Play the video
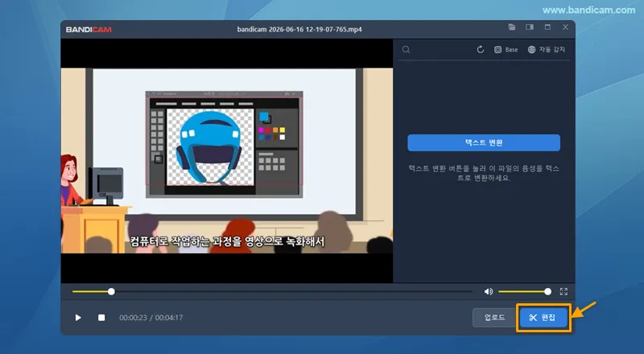The width and height of the screenshot is (644, 354). (78, 318)
